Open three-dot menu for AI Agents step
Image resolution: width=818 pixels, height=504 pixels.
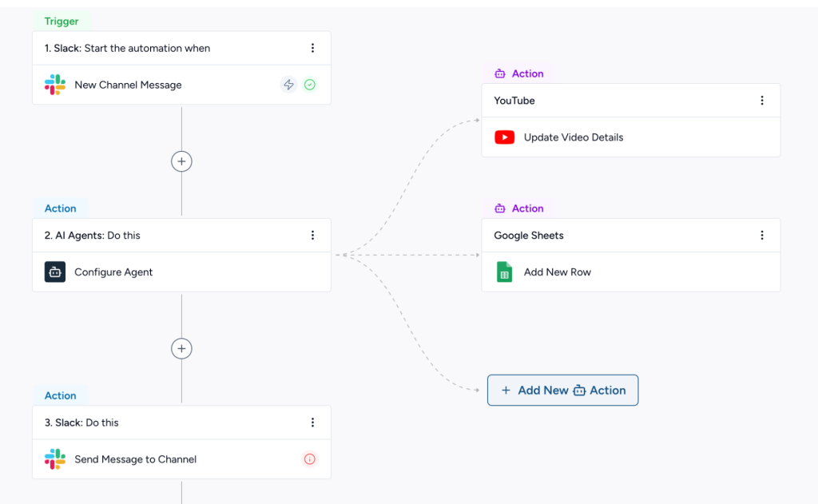click(312, 236)
